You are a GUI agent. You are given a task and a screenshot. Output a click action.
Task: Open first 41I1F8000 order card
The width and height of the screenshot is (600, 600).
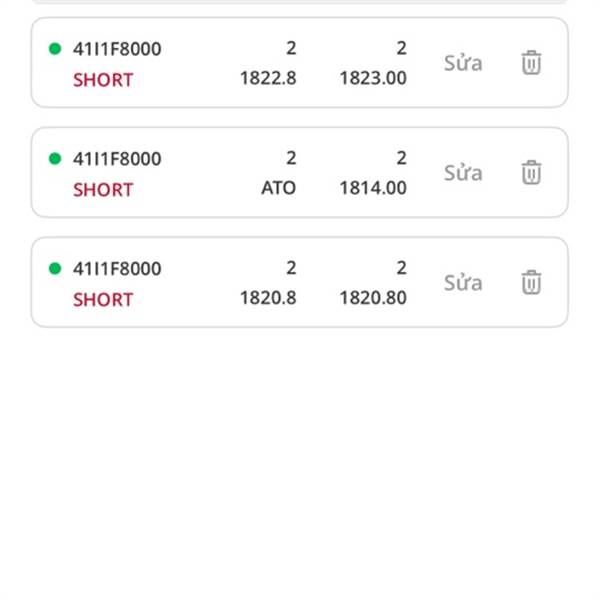[x=299, y=62]
